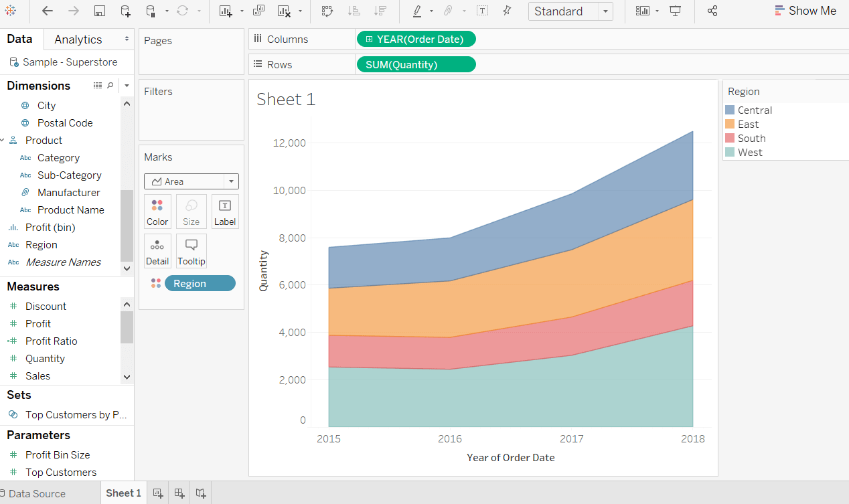The image size is (849, 504).
Task: Click the Presentation Mode icon
Action: point(676,11)
